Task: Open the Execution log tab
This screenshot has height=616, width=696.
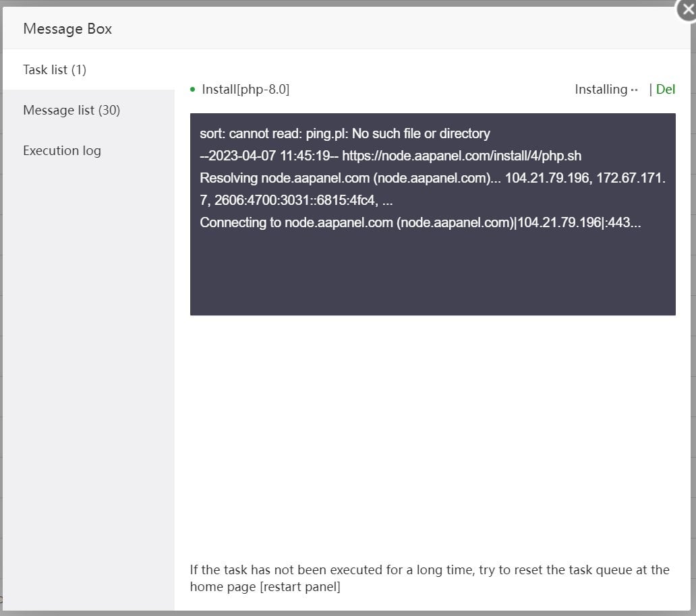Action: click(x=61, y=150)
